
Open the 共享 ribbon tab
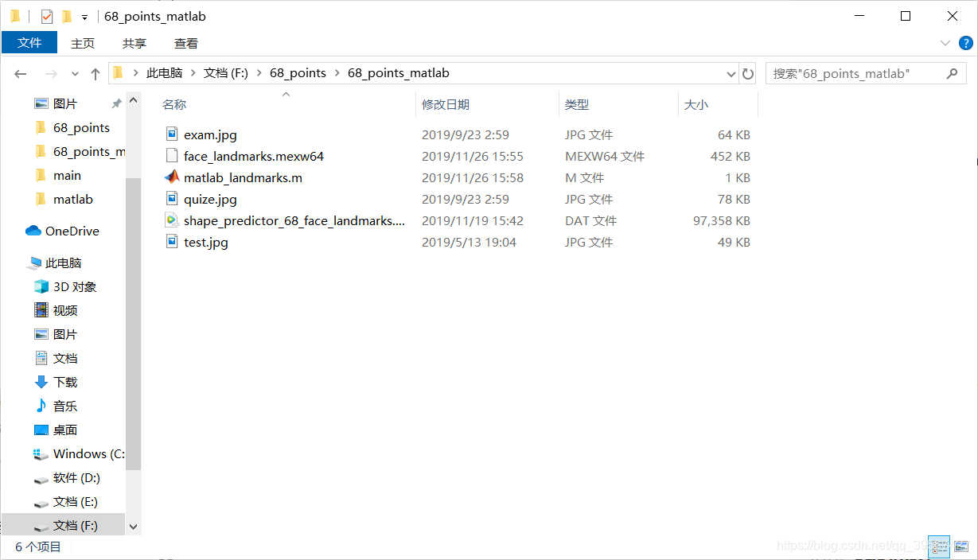tap(134, 43)
